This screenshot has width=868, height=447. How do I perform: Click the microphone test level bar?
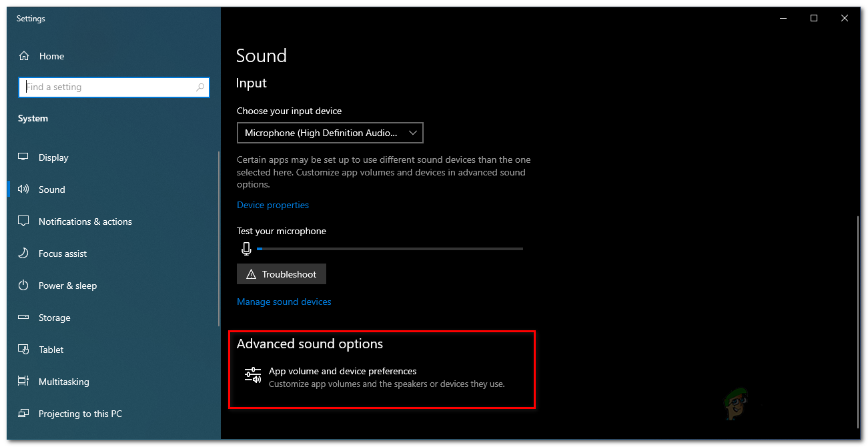click(390, 249)
